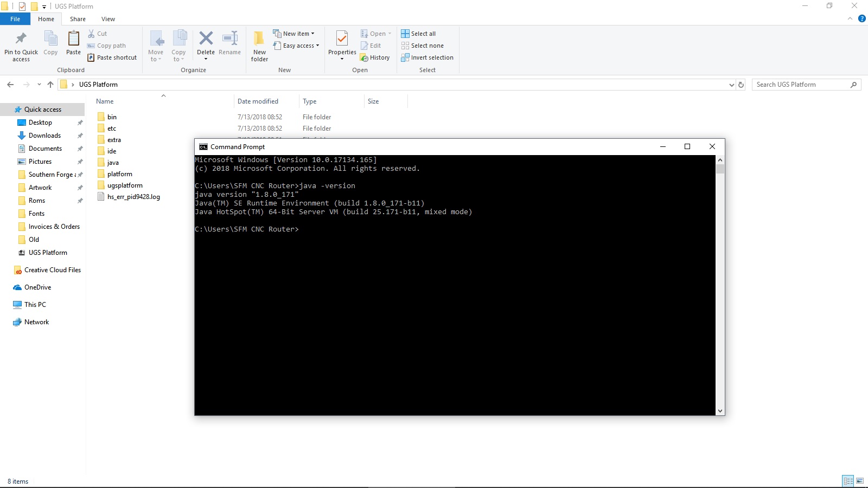
Task: Go up one folder level
Action: (x=50, y=85)
